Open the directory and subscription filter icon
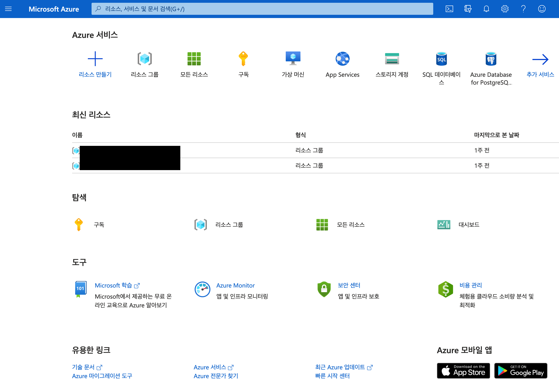 pos(467,9)
